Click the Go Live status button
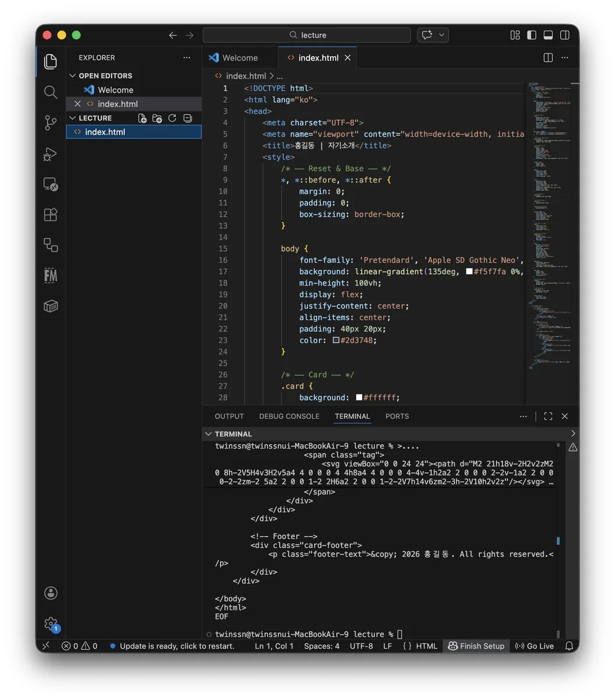This screenshot has width=615, height=700. tap(535, 646)
